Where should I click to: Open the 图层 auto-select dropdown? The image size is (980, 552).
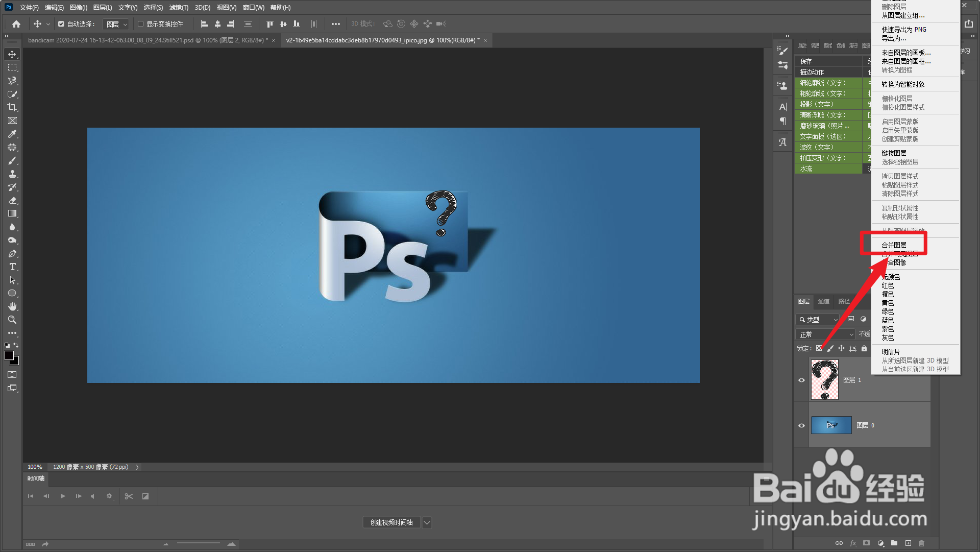(116, 24)
